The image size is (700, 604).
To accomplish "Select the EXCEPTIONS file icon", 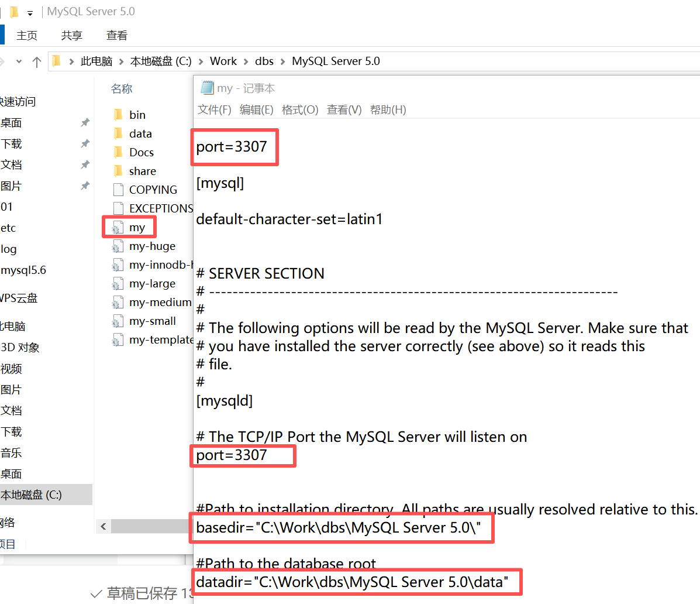I will tap(118, 208).
